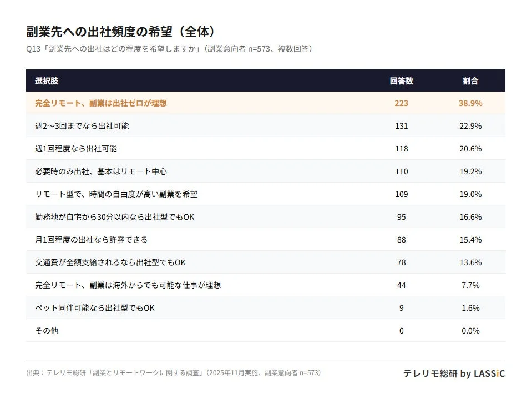Click the orange value 223
The height and width of the screenshot is (394, 532).
(401, 103)
